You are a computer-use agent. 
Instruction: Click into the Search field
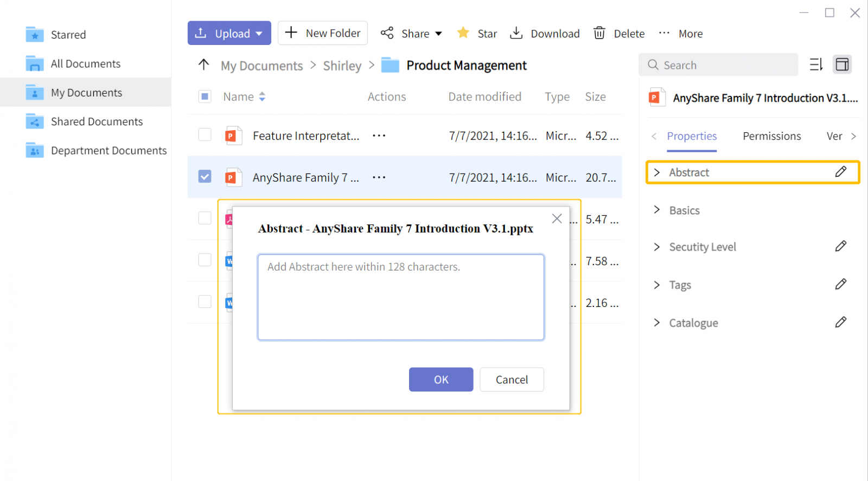718,65
